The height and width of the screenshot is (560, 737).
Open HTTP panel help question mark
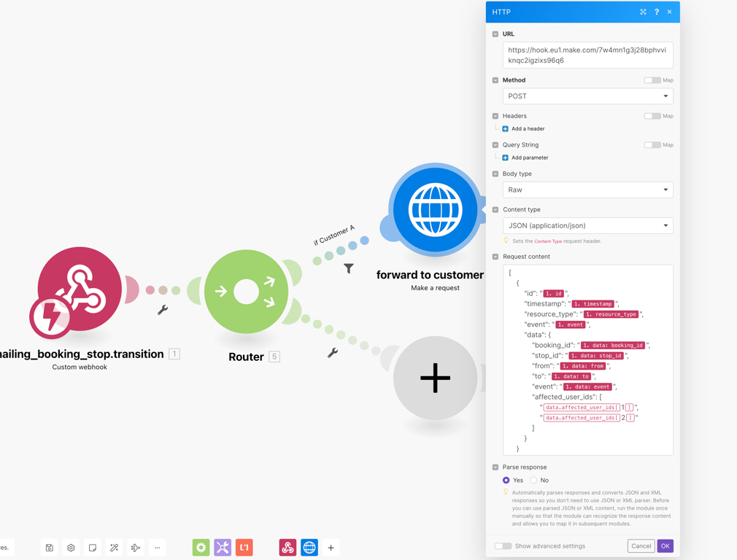coord(657,12)
